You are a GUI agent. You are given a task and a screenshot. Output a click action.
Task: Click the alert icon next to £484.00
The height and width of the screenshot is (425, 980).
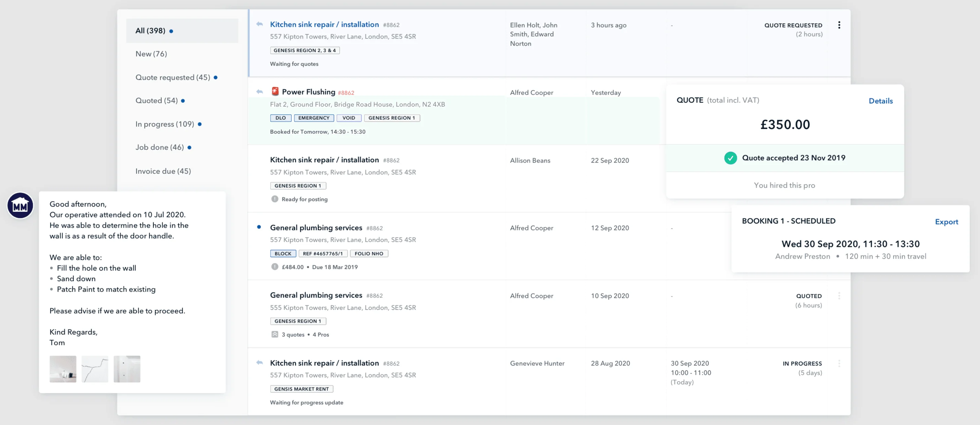click(275, 267)
